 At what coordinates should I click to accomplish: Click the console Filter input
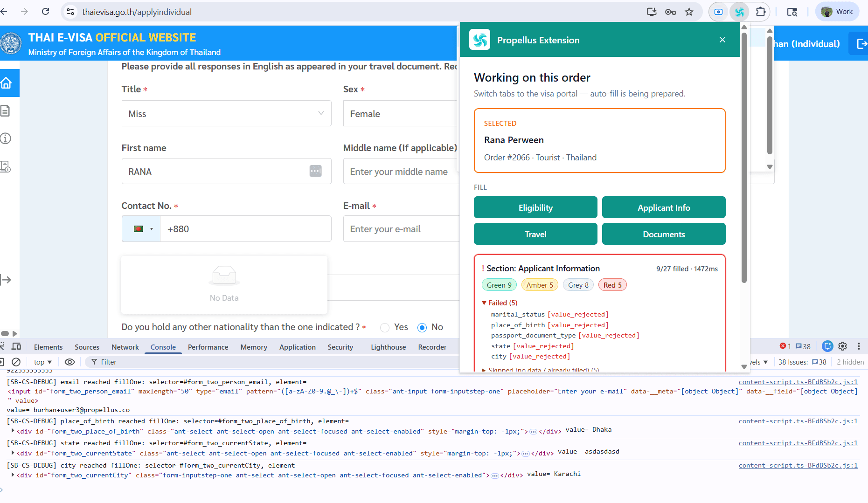point(275,362)
